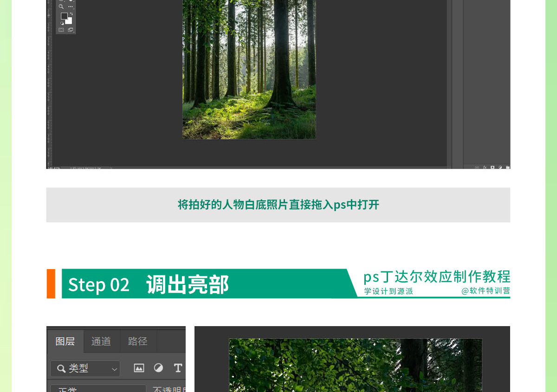This screenshot has height=392, width=557.
Task: Open the 路径 tab
Action: click(x=137, y=341)
